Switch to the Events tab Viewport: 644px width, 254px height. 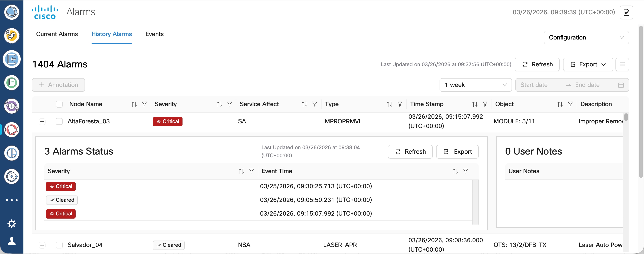tap(154, 34)
